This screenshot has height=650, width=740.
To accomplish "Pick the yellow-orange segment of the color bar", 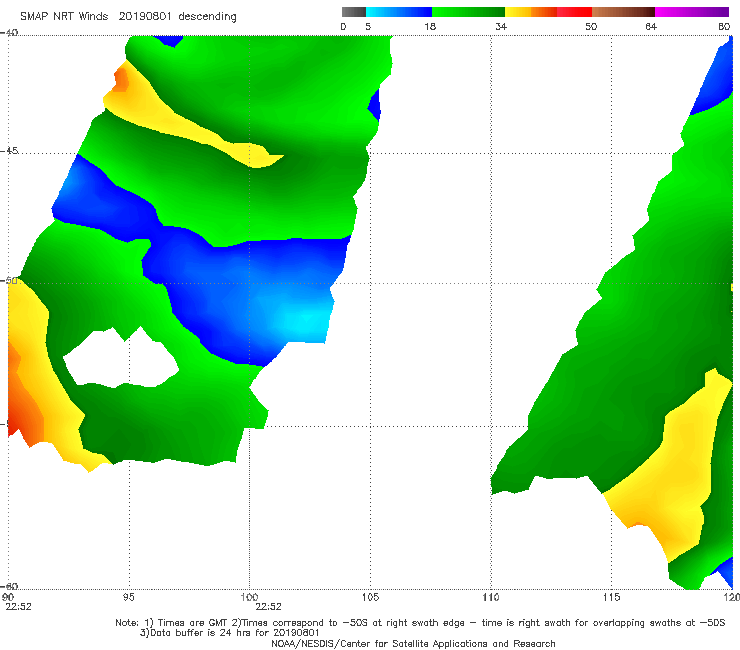I will click(x=530, y=12).
